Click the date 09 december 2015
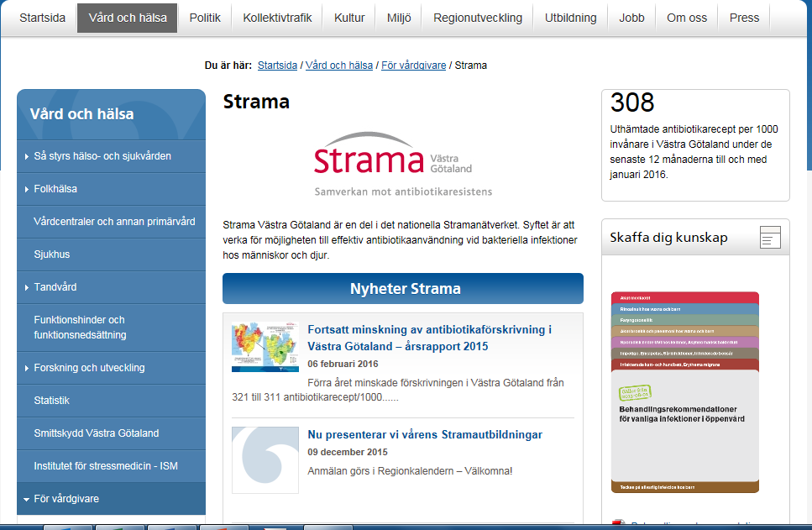 (x=348, y=452)
